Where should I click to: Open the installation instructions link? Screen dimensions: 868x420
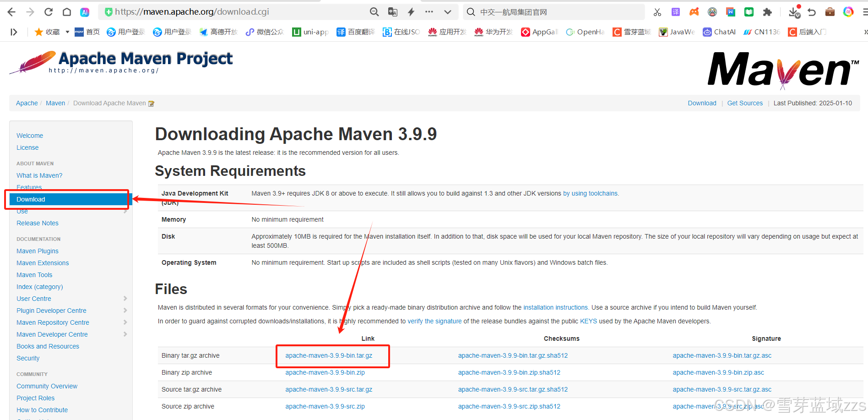(x=556, y=307)
